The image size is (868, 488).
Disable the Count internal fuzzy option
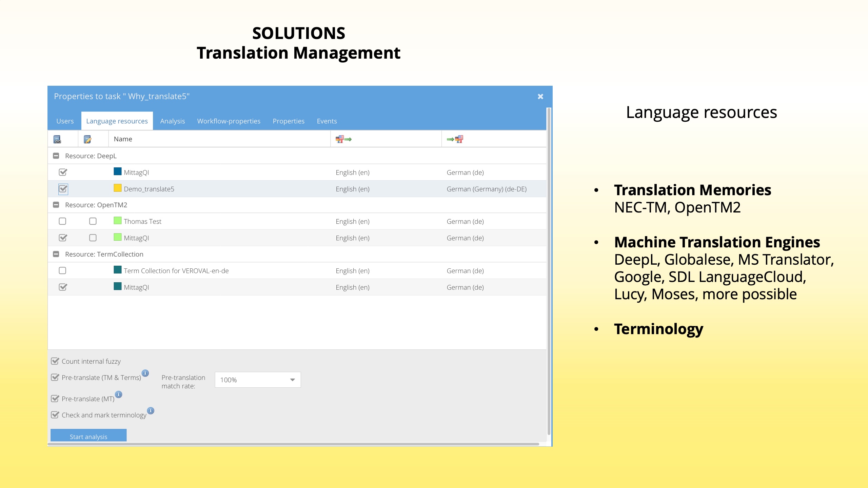[55, 361]
